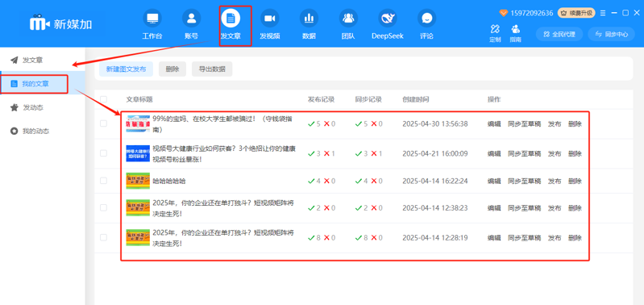Click 同步至草稿 for the 视频号大健康行业 article
The width and height of the screenshot is (644, 305).
(525, 154)
